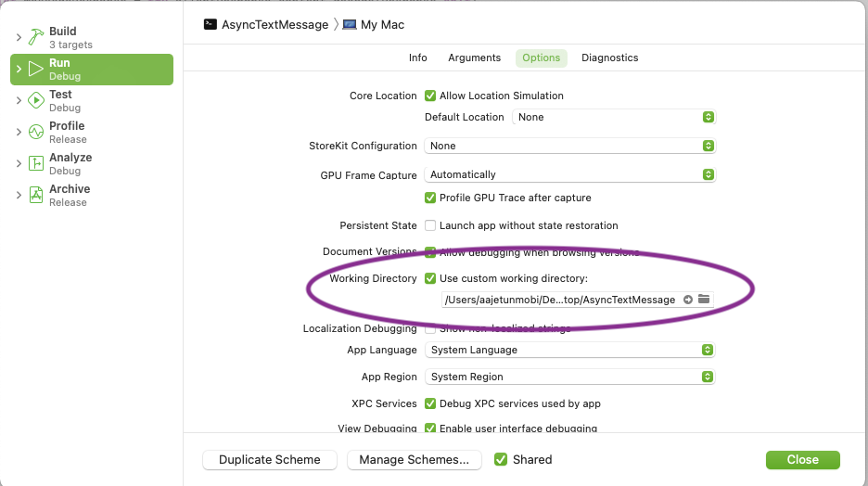Expand the Analyze action chevron
The height and width of the screenshot is (486, 868).
point(19,163)
